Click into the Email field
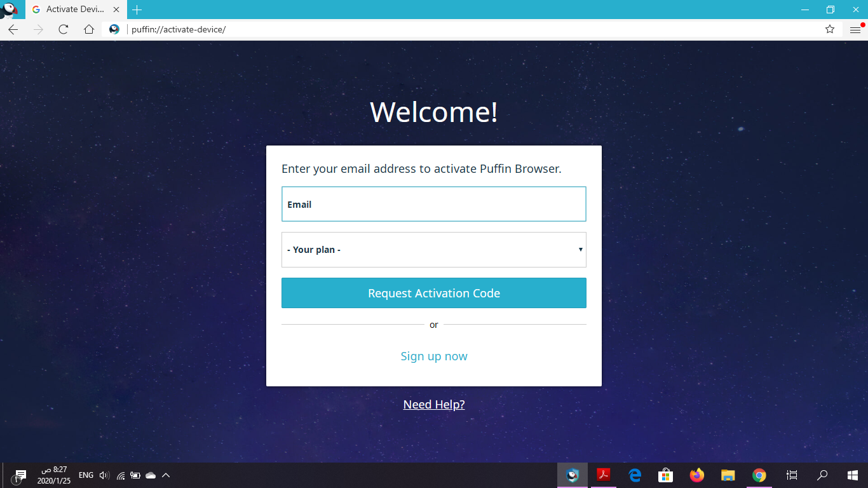The height and width of the screenshot is (488, 868). tap(434, 204)
